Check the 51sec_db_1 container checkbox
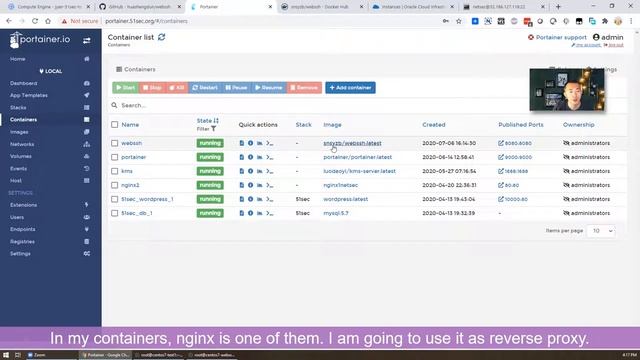 (x=115, y=213)
